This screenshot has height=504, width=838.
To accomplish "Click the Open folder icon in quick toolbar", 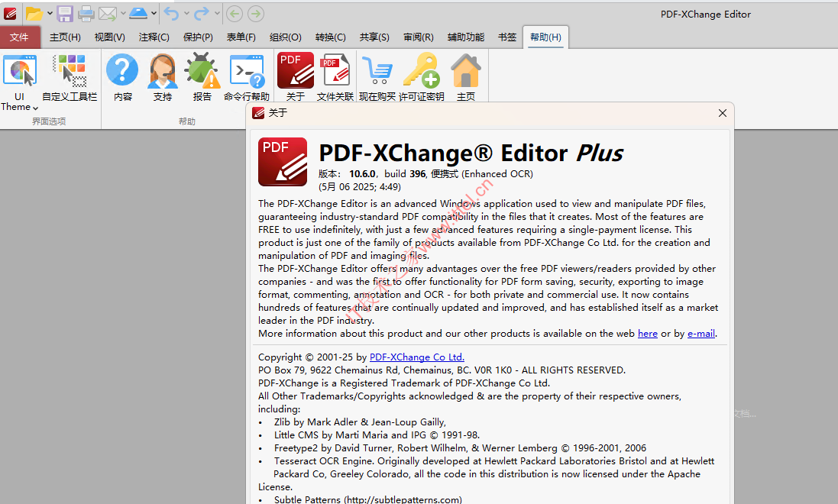I will pyautogui.click(x=34, y=13).
